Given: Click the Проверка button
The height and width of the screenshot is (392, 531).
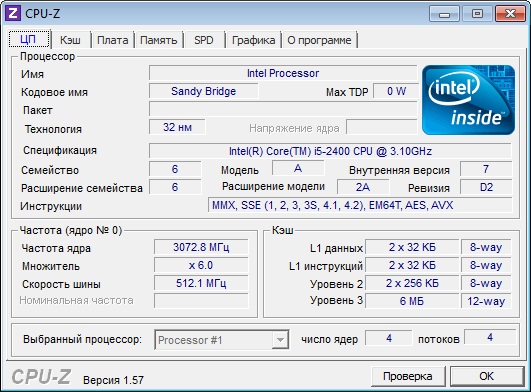Looking at the screenshot, I should click(x=408, y=376).
